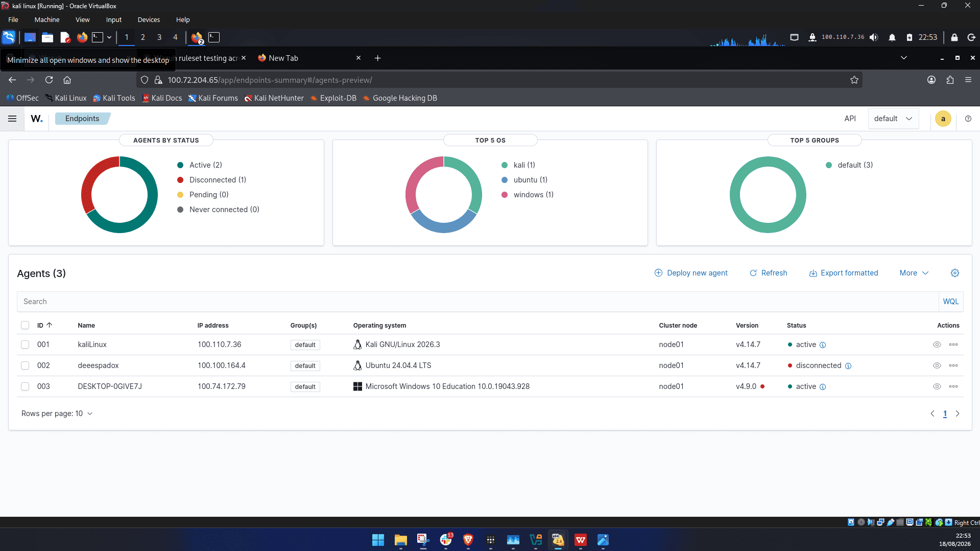This screenshot has height=551, width=980.
Task: Expand the More dropdown in Agents panel
Action: click(914, 273)
